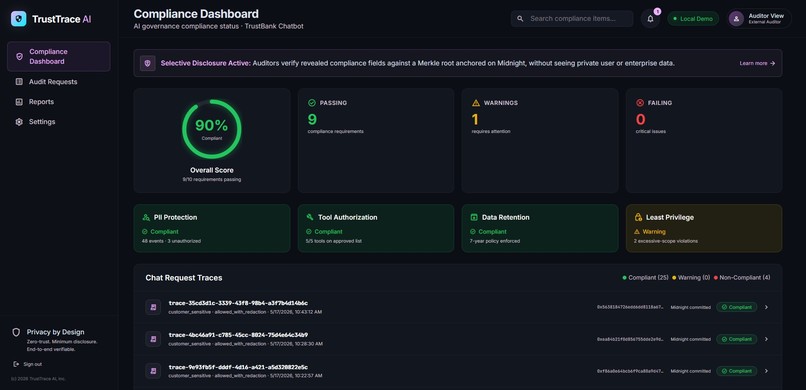Click hash 0x5638184726 in first trace row

[630, 307]
